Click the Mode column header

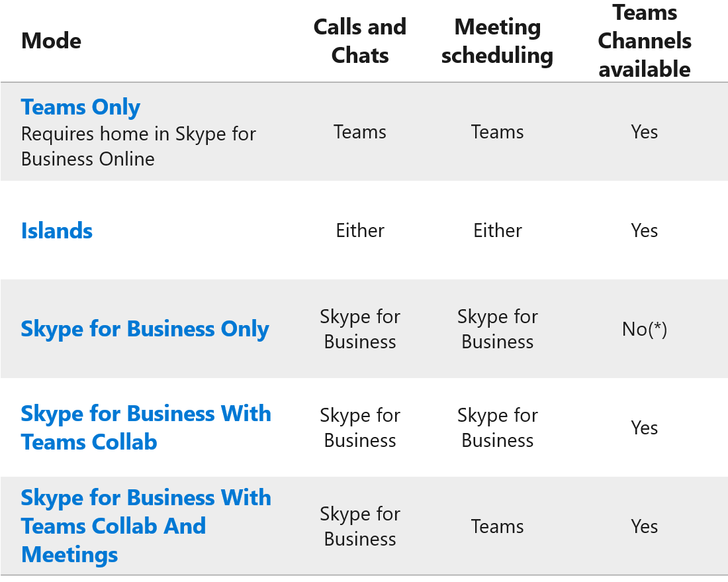coord(51,41)
